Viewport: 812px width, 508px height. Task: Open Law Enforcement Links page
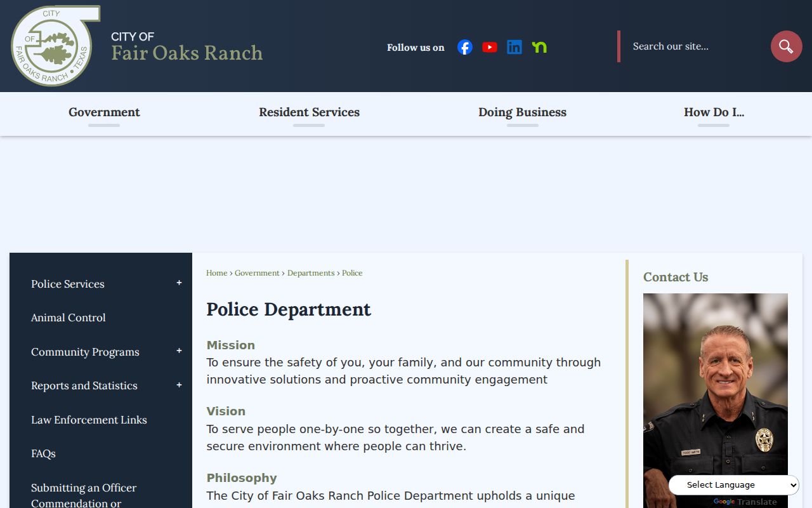pyautogui.click(x=89, y=420)
